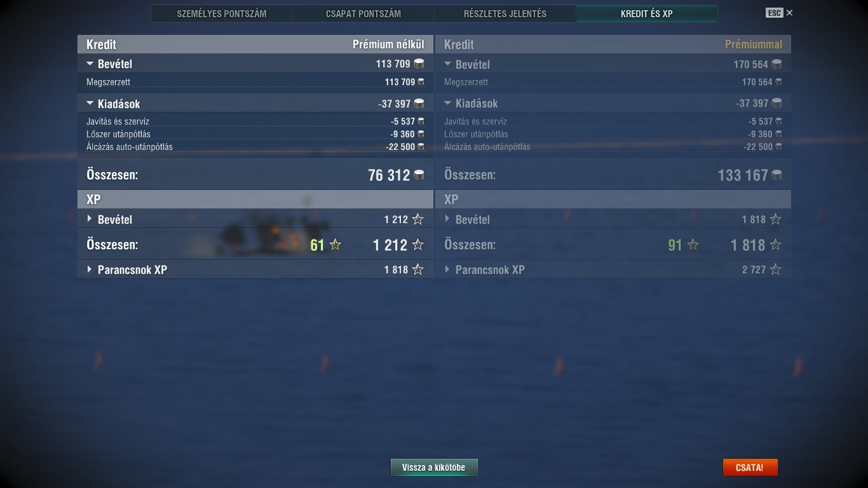Click the star icon next to 2 727
Screen dimensions: 868x488
pos(775,269)
